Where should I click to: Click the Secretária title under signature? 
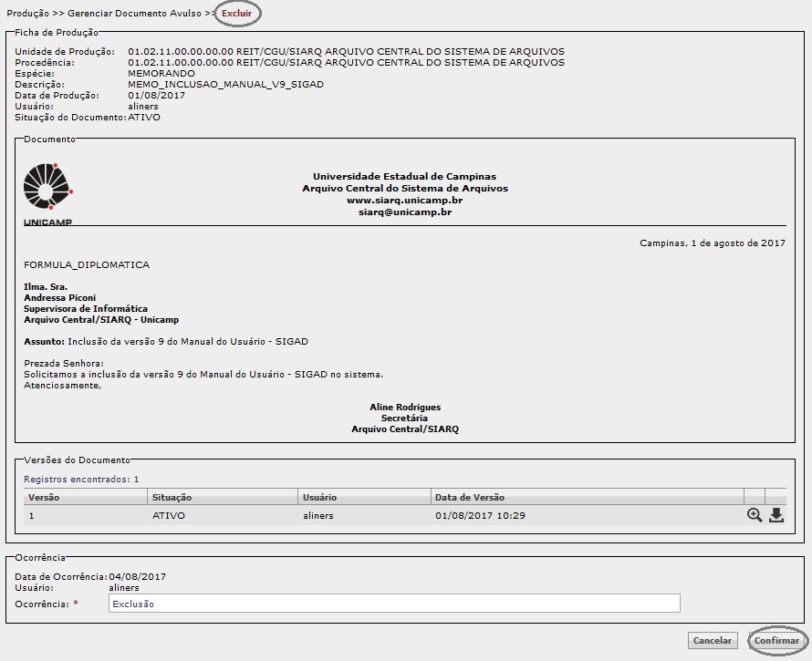404,418
